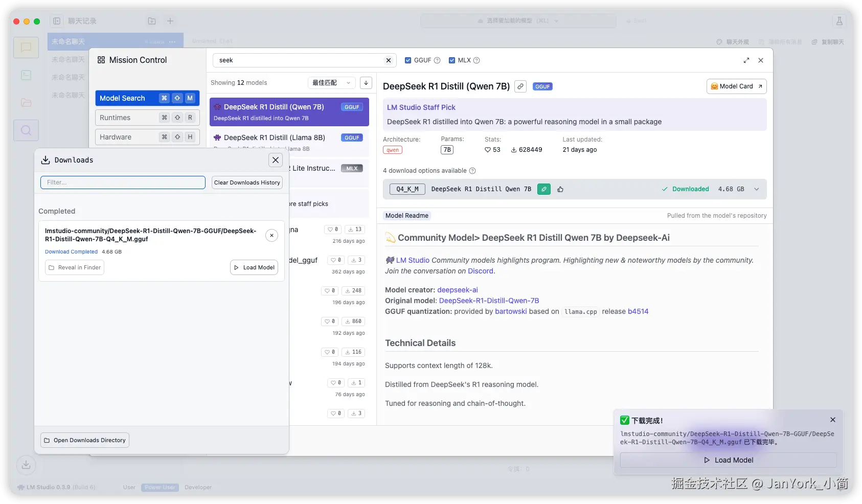Toggle the sidebar panel icon near 聊天记录
The width and height of the screenshot is (862, 504).
click(57, 21)
